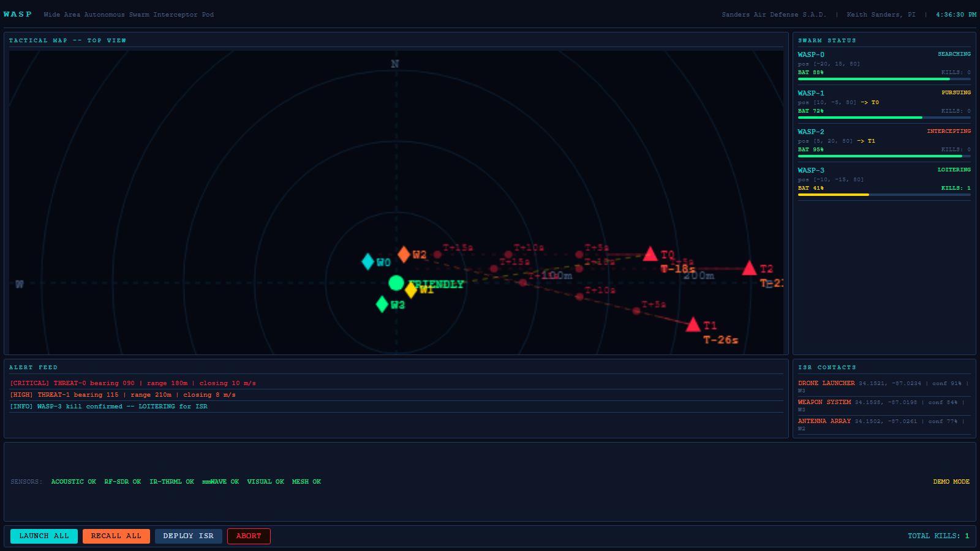Screen dimensions: 980x551
Task: Click WASP-2 battery bar at 95%
Action: click(x=884, y=156)
